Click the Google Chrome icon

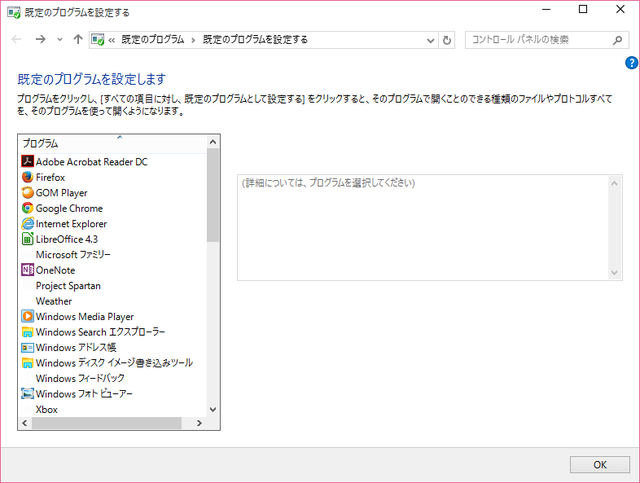(x=27, y=208)
